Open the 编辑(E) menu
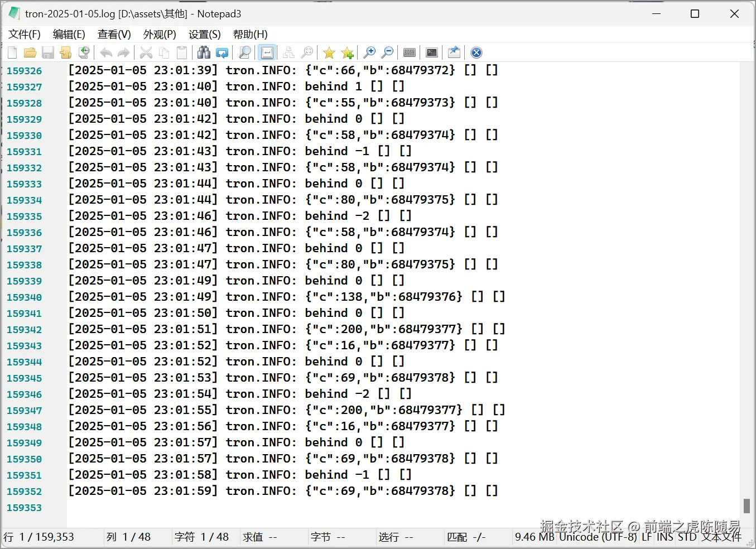The width and height of the screenshot is (756, 549). [x=69, y=35]
